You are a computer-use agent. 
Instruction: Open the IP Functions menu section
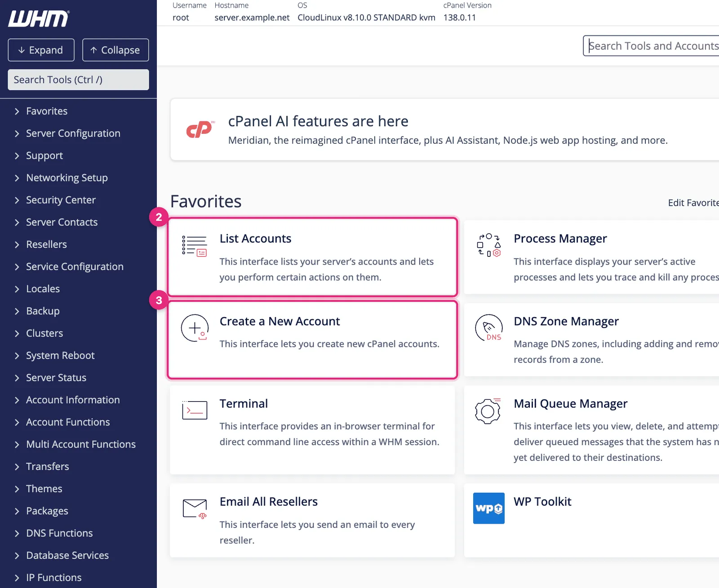pos(54,578)
